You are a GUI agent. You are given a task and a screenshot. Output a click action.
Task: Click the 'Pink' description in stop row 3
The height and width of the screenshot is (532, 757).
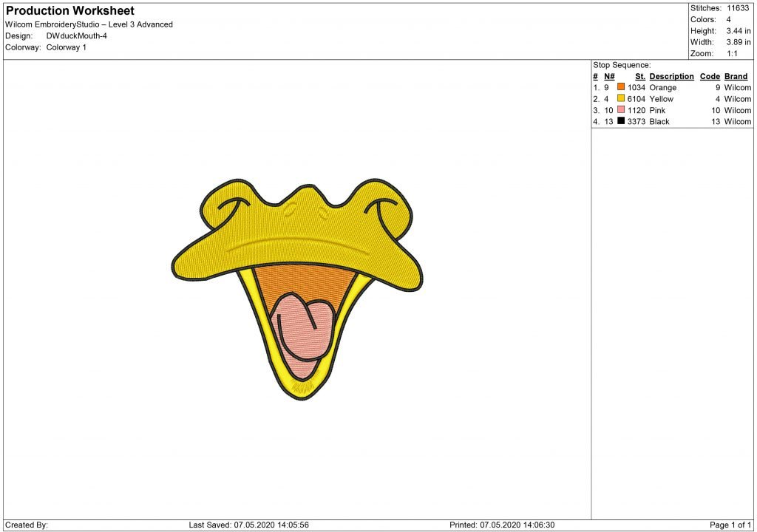point(657,111)
